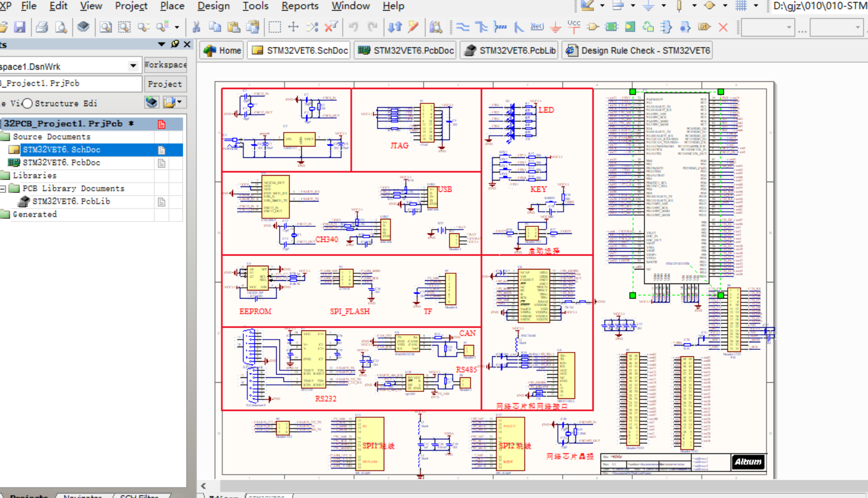Select the Zoom Area tool
This screenshot has height=498, width=868.
[x=125, y=27]
